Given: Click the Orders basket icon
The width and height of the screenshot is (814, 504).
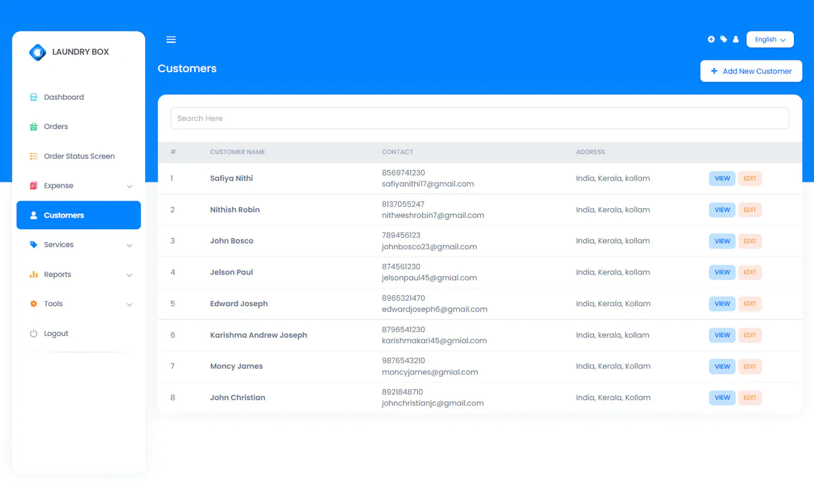Looking at the screenshot, I should pos(33,127).
